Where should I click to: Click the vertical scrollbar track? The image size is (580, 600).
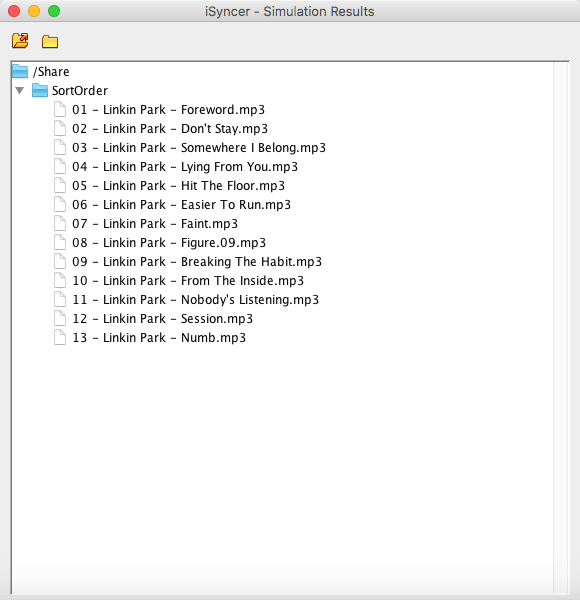click(x=560, y=328)
